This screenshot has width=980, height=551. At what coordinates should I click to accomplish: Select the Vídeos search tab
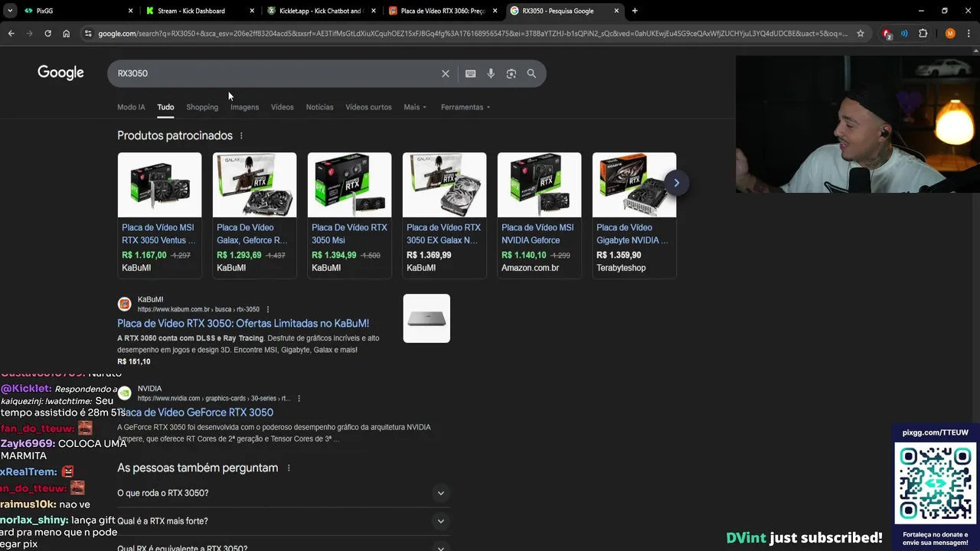point(282,107)
